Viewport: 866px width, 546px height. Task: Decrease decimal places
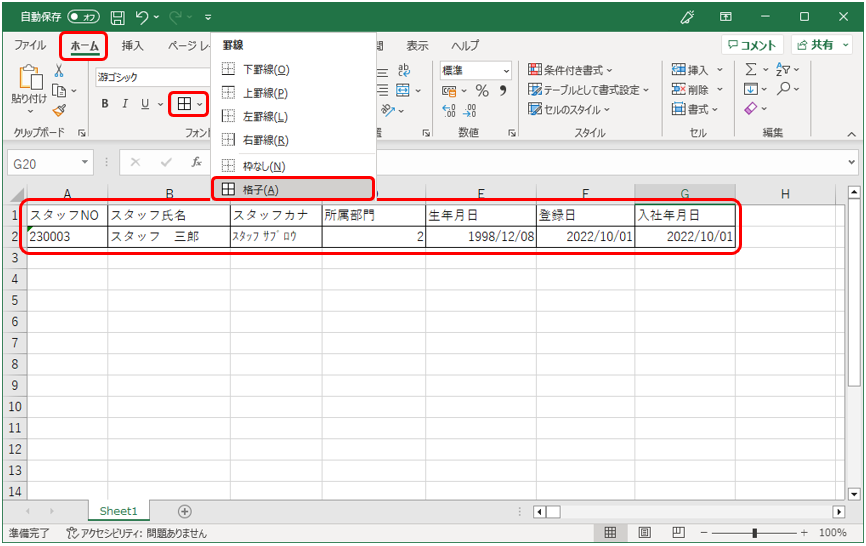click(469, 111)
